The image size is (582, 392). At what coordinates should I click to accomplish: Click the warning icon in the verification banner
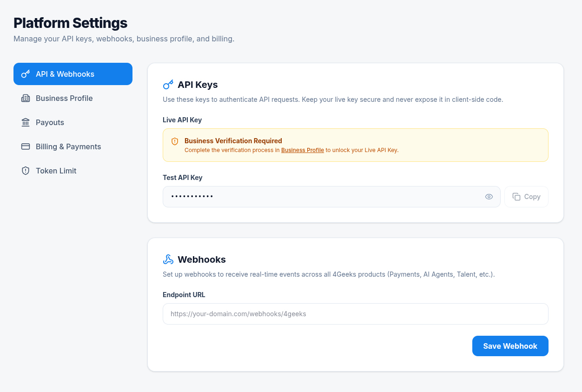click(174, 141)
